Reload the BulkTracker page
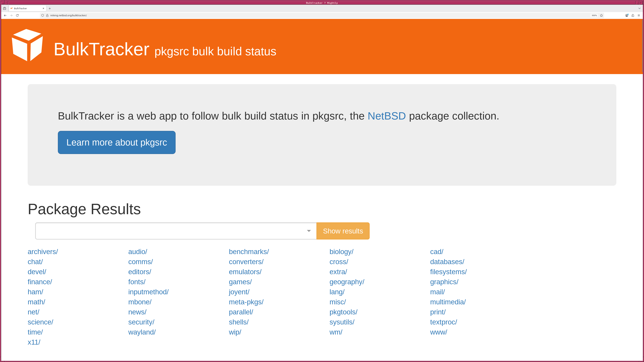This screenshot has height=362, width=644. (17, 15)
